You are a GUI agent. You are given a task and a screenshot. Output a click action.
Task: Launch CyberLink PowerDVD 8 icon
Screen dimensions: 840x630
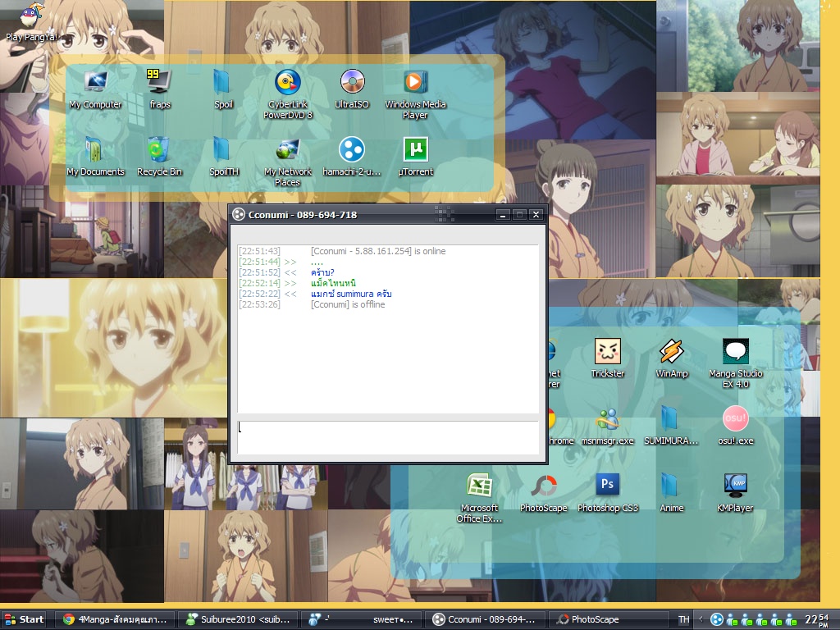tap(288, 94)
